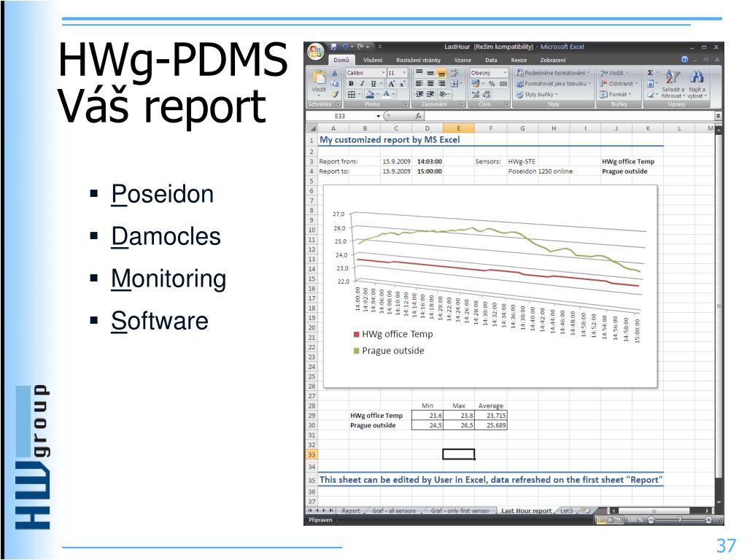Screen dimensions: 747x560
Task: Open the font size 11 dropdown
Action: [x=404, y=73]
